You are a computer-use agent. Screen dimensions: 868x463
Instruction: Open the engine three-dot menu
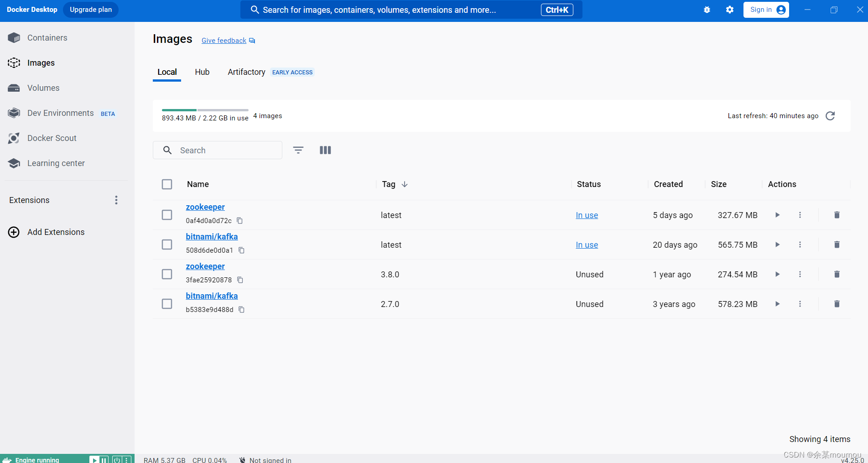coord(127,460)
